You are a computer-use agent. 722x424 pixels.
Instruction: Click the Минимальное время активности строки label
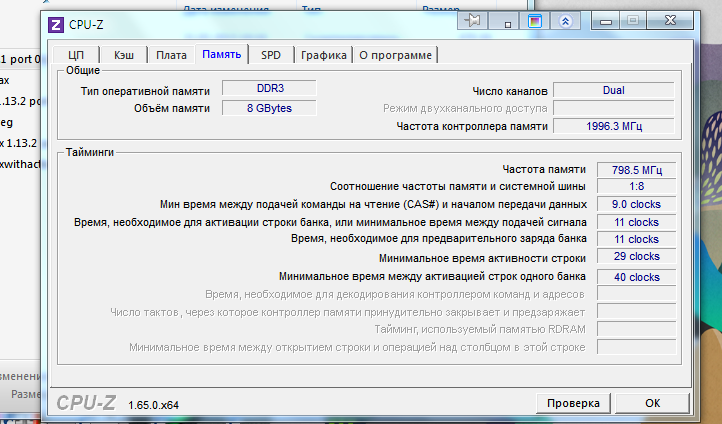482,258
